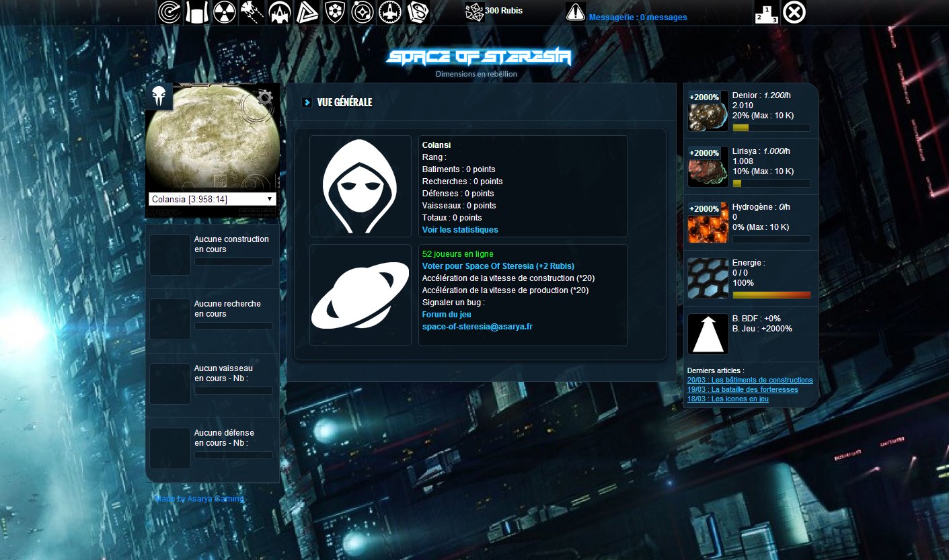
Task: Click the Space Of Steresia logo
Action: (x=479, y=58)
